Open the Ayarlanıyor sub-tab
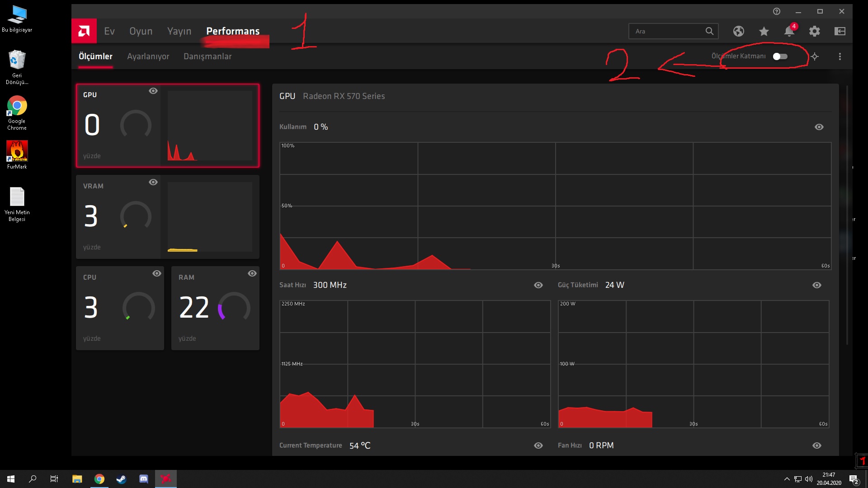The image size is (868, 488). (148, 56)
